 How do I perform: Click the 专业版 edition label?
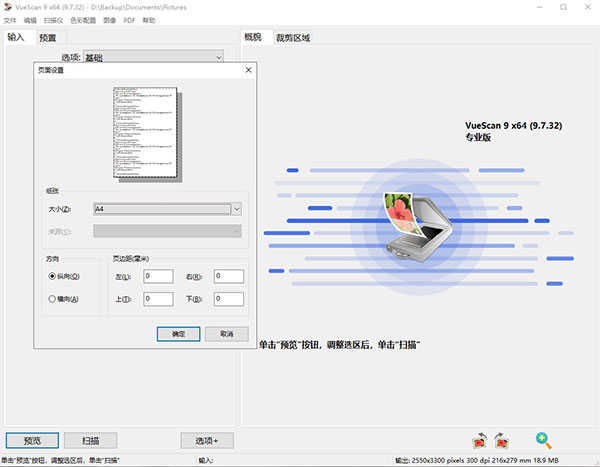478,137
